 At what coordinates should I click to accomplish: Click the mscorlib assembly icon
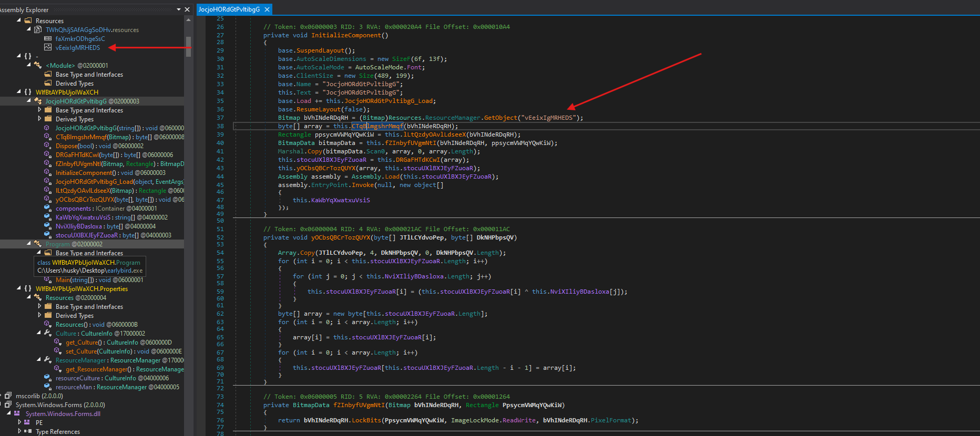(x=8, y=396)
